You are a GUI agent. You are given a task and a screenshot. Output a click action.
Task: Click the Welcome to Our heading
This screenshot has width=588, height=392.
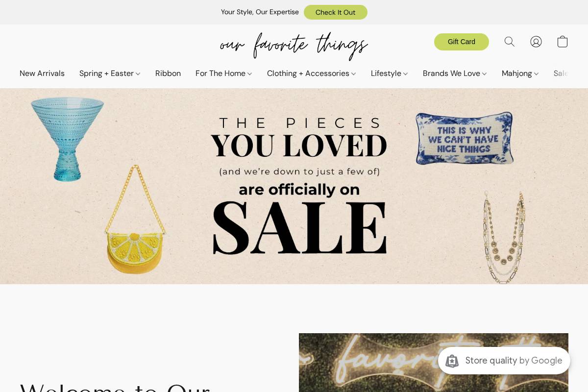click(115, 387)
